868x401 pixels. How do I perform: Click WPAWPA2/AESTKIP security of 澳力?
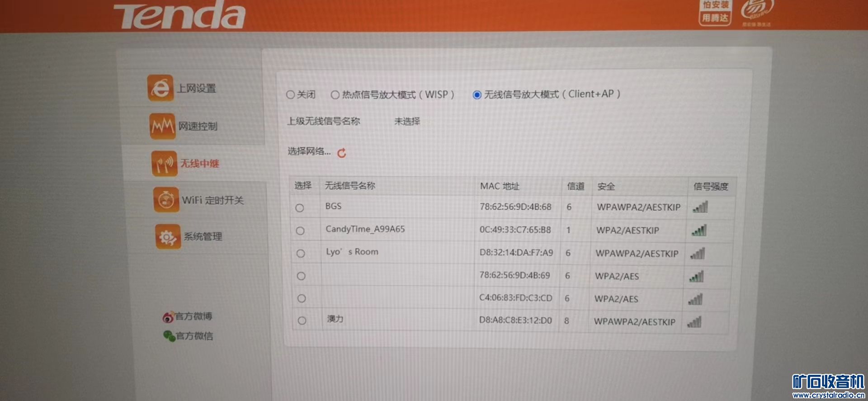tap(635, 322)
